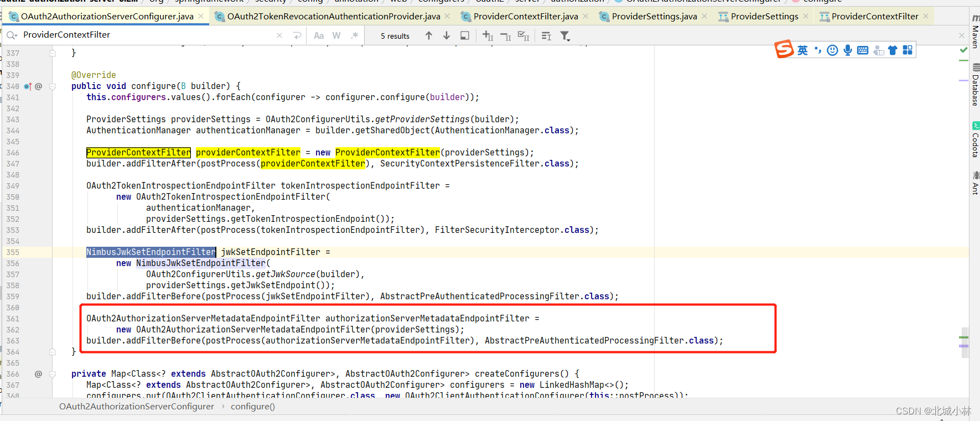Open the search history magnifier dropdown
The width and height of the screenshot is (980, 421).
(12, 35)
